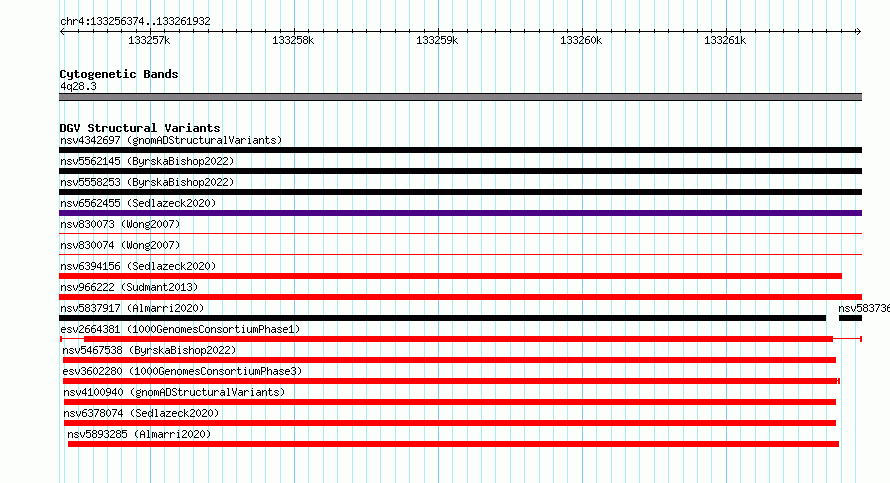Select the black nsv5837917 variant bar
Viewport: 890px width, 483px height.
[443, 318]
